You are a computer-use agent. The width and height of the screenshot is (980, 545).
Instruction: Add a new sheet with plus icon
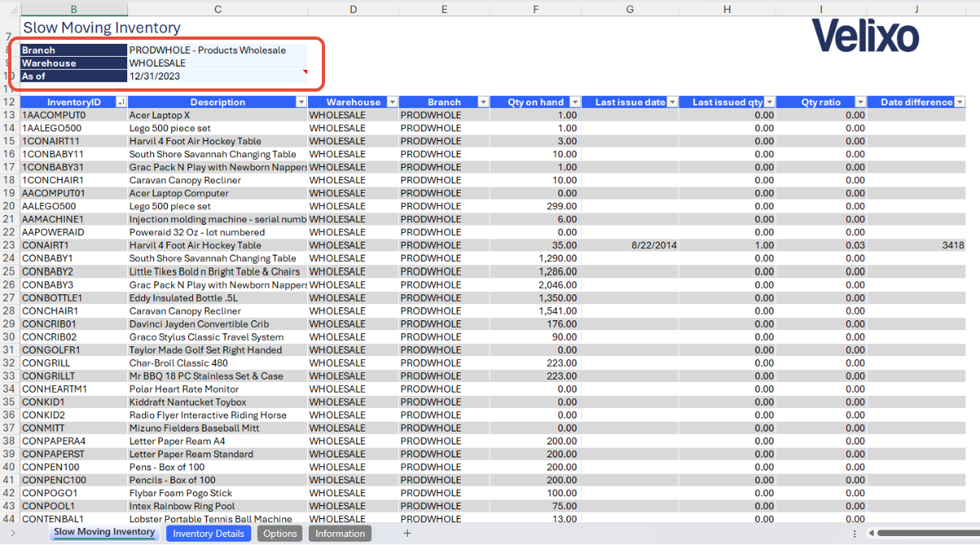(408, 533)
